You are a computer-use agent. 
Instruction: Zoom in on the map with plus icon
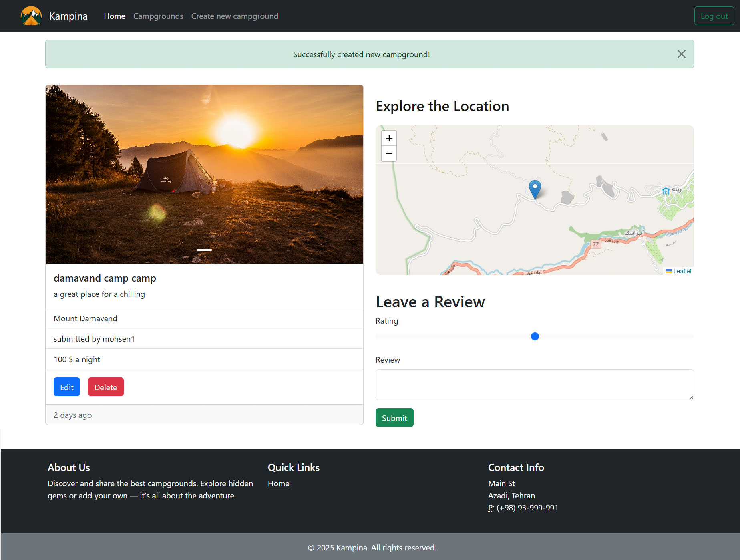point(389,139)
